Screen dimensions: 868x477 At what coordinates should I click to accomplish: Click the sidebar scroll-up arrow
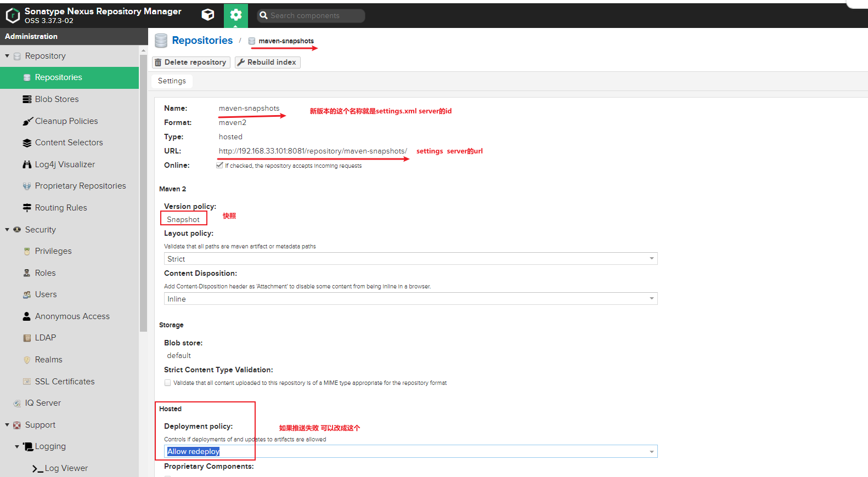144,50
